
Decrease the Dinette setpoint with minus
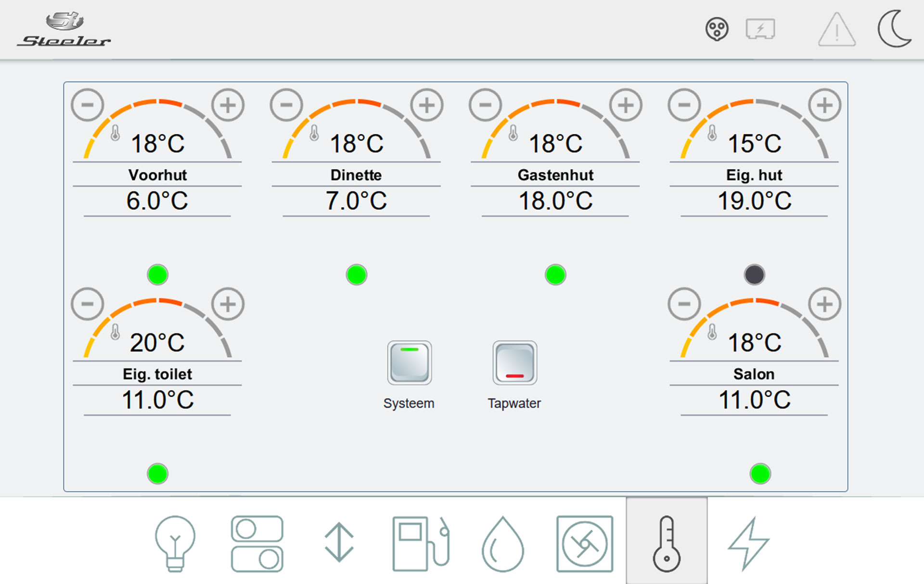[x=286, y=105]
